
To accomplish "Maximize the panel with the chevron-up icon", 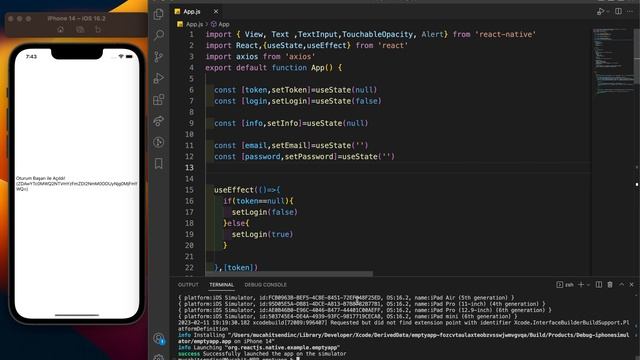I will coord(621,284).
